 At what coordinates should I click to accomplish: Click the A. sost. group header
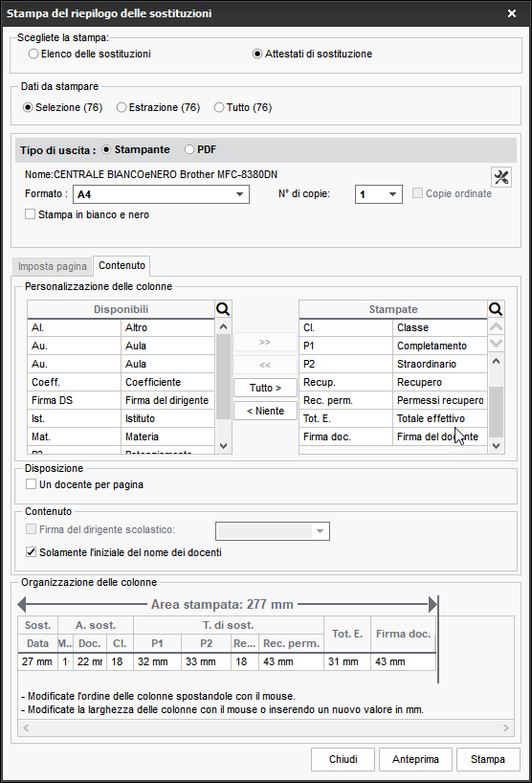click(x=96, y=625)
